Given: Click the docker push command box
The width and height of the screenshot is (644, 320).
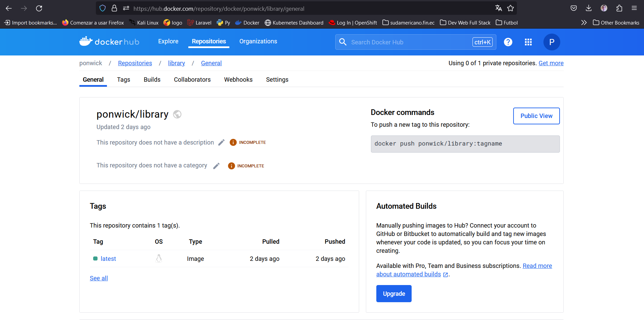Looking at the screenshot, I should tap(465, 144).
